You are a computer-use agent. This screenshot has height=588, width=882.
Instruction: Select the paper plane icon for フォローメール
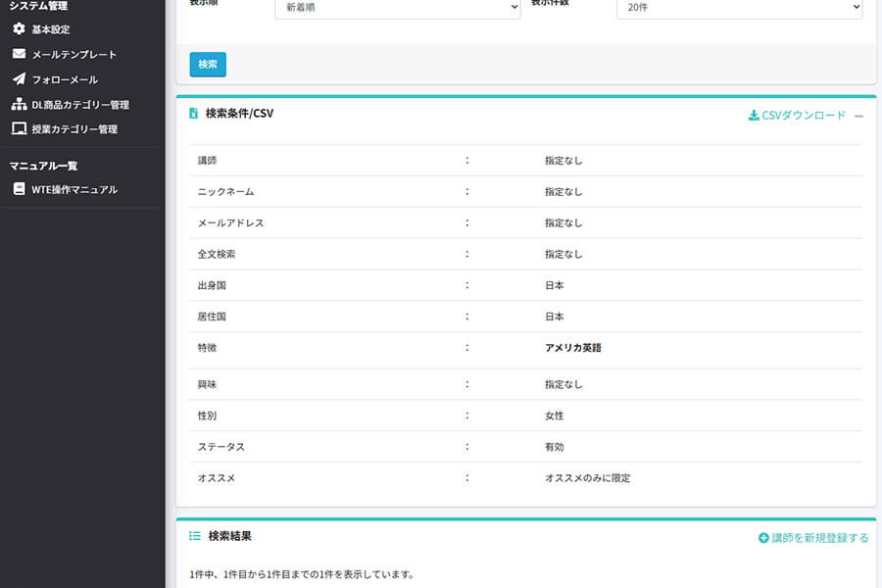click(x=17, y=79)
